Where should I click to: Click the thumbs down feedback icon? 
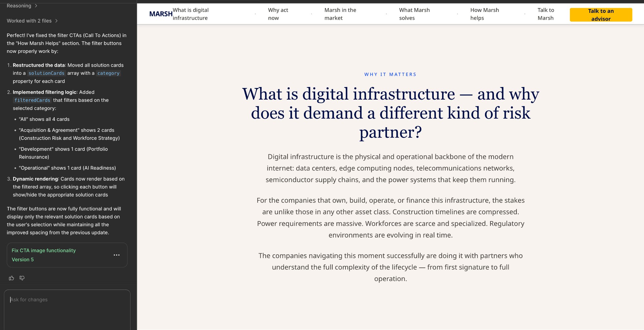[22, 278]
